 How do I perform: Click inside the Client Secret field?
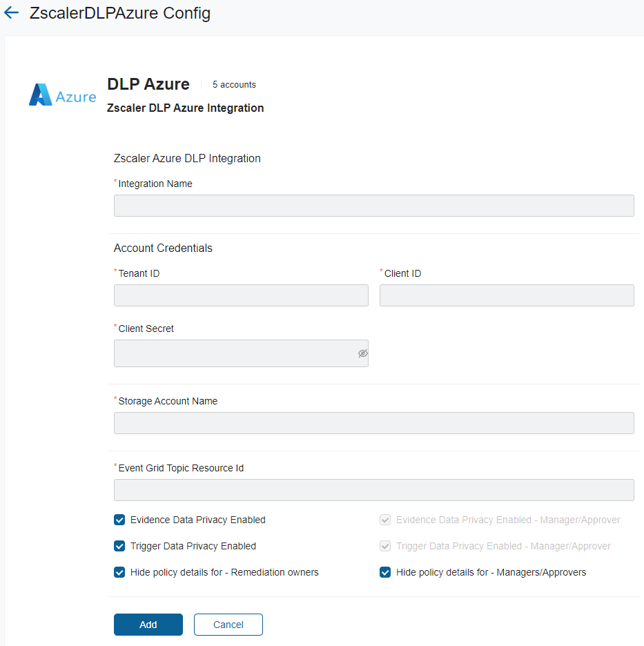[234, 353]
